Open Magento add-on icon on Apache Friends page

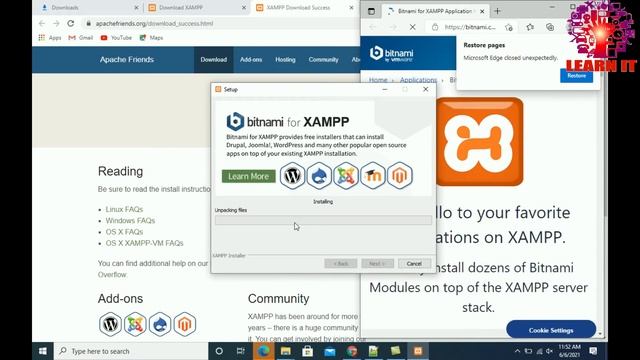tap(185, 324)
